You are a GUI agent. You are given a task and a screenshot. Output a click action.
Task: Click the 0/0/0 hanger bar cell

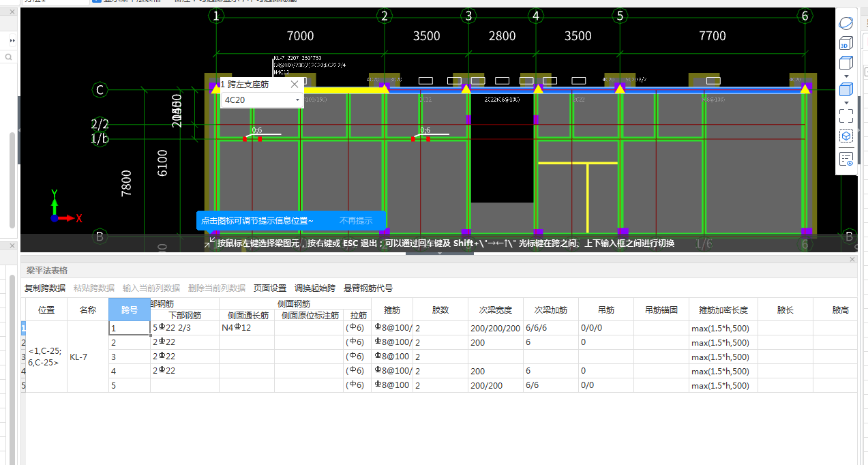(606, 328)
